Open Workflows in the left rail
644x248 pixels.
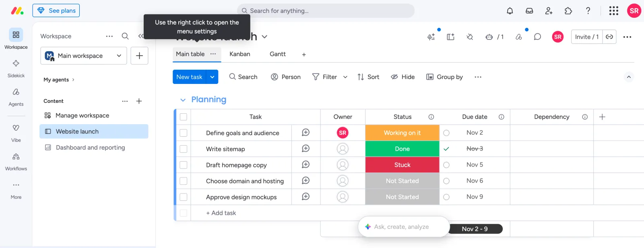click(16, 161)
